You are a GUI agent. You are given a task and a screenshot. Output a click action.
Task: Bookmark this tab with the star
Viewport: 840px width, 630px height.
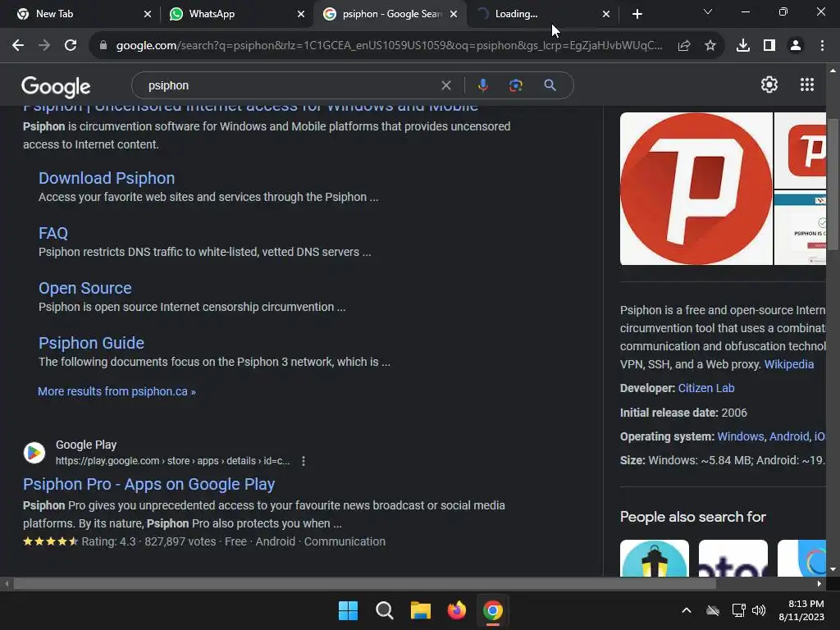click(x=710, y=46)
